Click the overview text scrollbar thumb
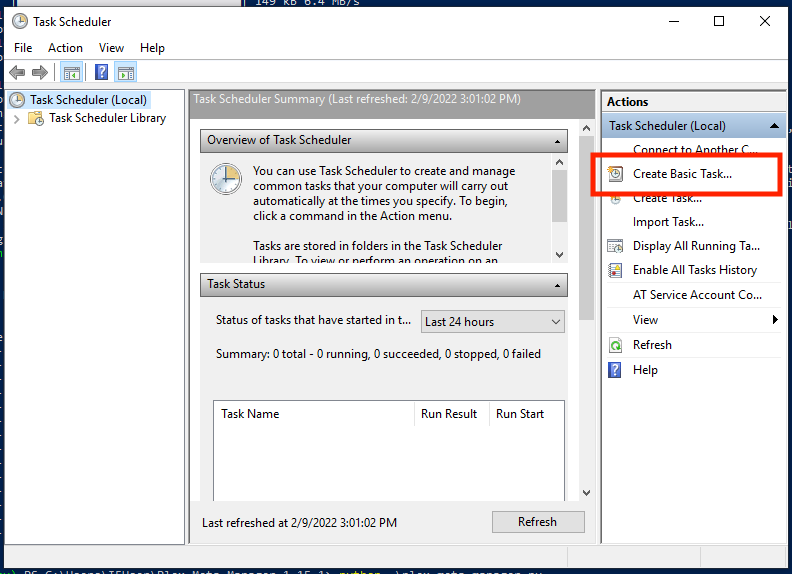Viewport: 792px width, 574px height. [x=559, y=196]
